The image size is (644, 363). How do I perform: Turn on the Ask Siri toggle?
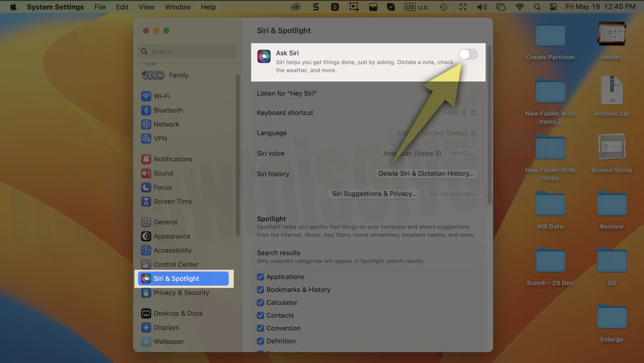(x=468, y=54)
